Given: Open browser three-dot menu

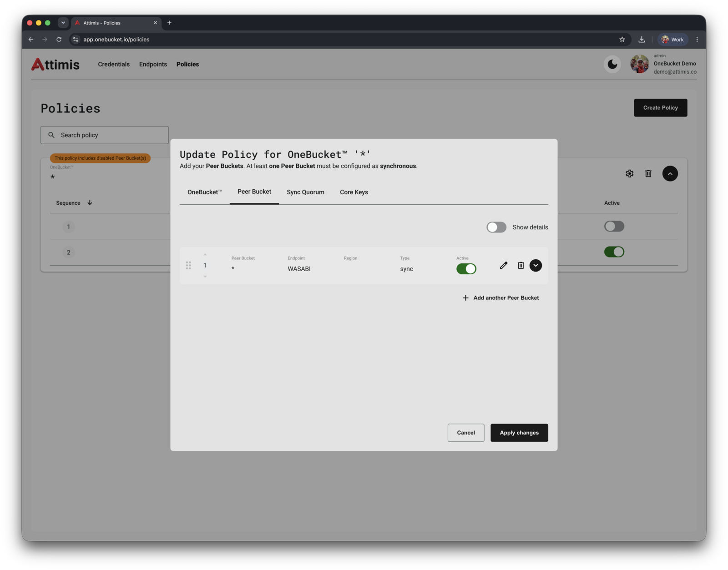Looking at the screenshot, I should coord(697,40).
